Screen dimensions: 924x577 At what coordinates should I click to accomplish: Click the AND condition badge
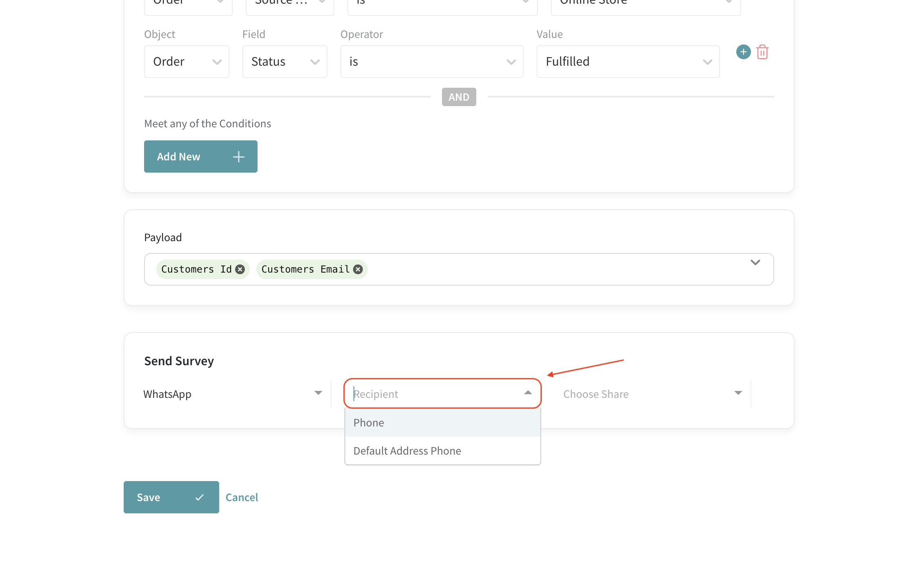coord(459,97)
